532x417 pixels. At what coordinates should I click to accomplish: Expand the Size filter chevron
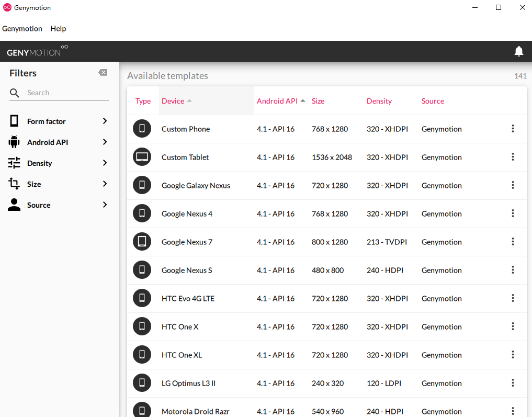pyautogui.click(x=105, y=184)
